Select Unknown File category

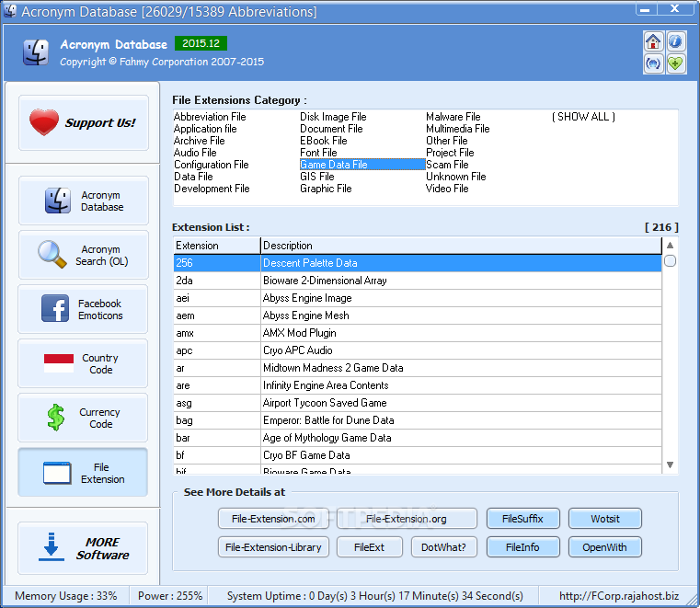coord(456,177)
